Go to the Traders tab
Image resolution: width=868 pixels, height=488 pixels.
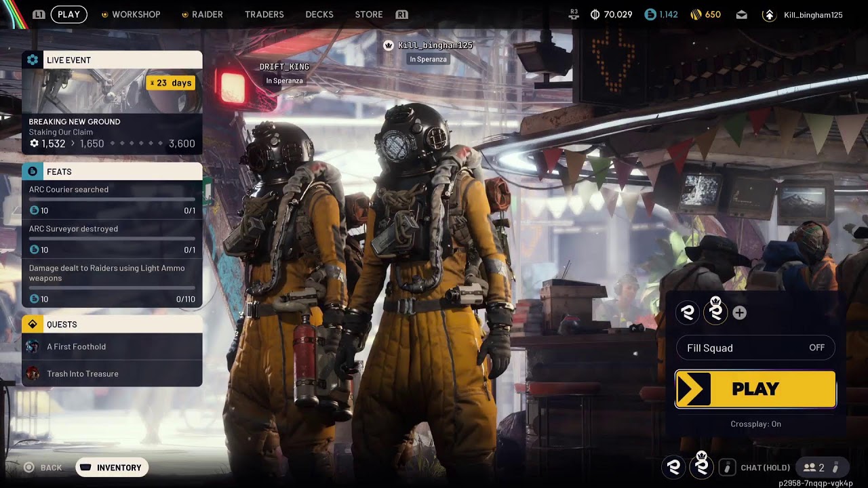click(x=264, y=14)
